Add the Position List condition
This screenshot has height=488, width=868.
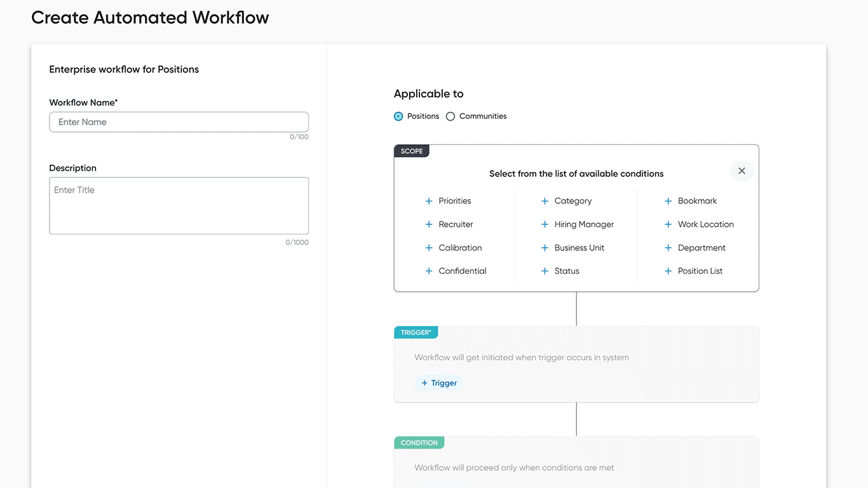pos(668,271)
